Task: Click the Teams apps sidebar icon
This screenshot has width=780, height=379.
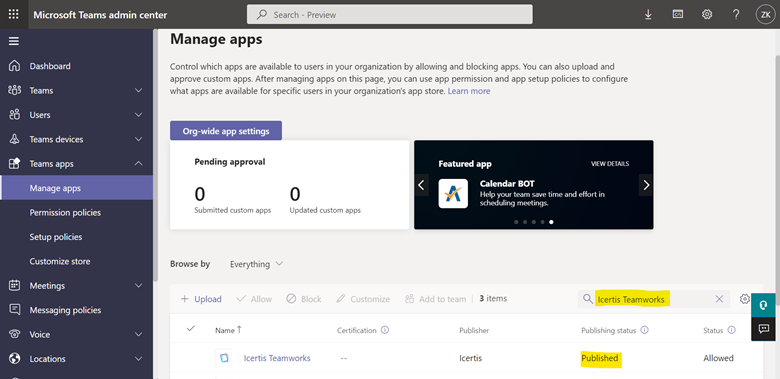Action: point(15,163)
